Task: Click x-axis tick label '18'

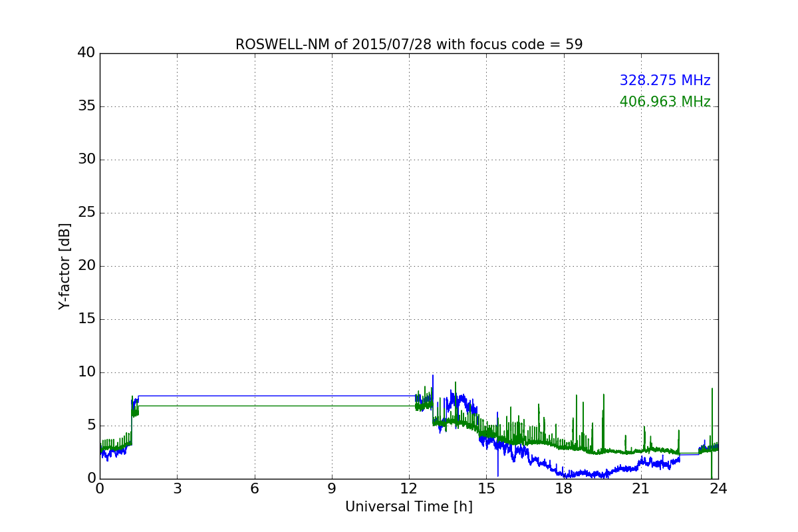Action: [x=564, y=489]
